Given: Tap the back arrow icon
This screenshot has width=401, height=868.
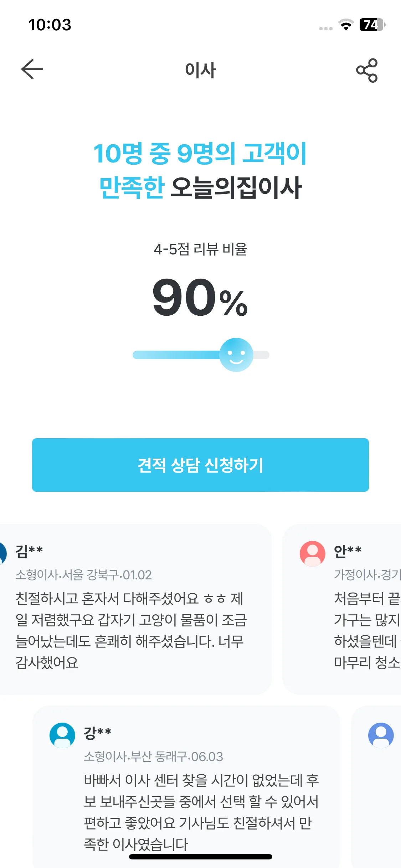Looking at the screenshot, I should 32,69.
